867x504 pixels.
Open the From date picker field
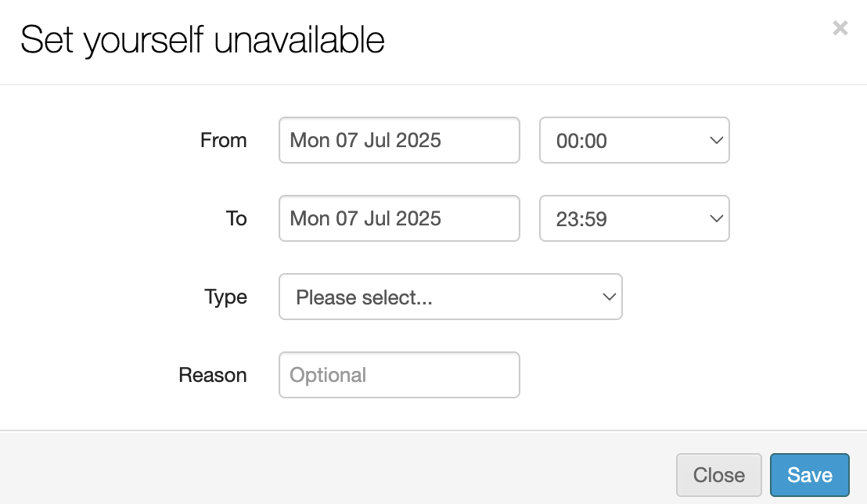click(399, 140)
